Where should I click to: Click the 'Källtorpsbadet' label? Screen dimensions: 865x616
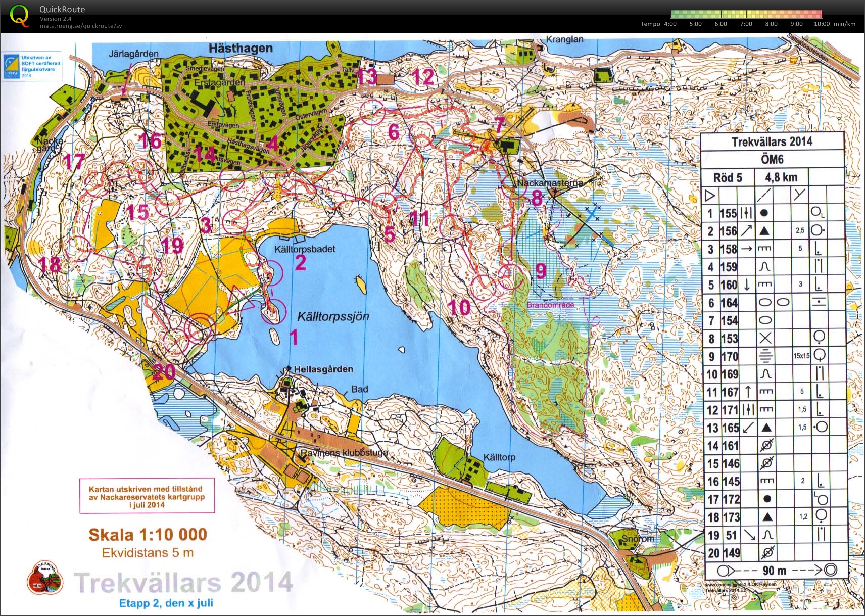click(x=305, y=249)
